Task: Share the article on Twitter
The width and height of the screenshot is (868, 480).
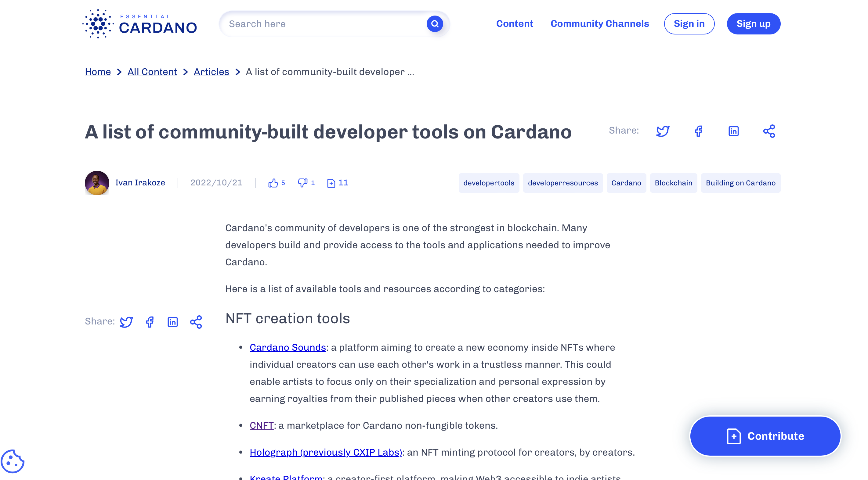Action: point(663,131)
